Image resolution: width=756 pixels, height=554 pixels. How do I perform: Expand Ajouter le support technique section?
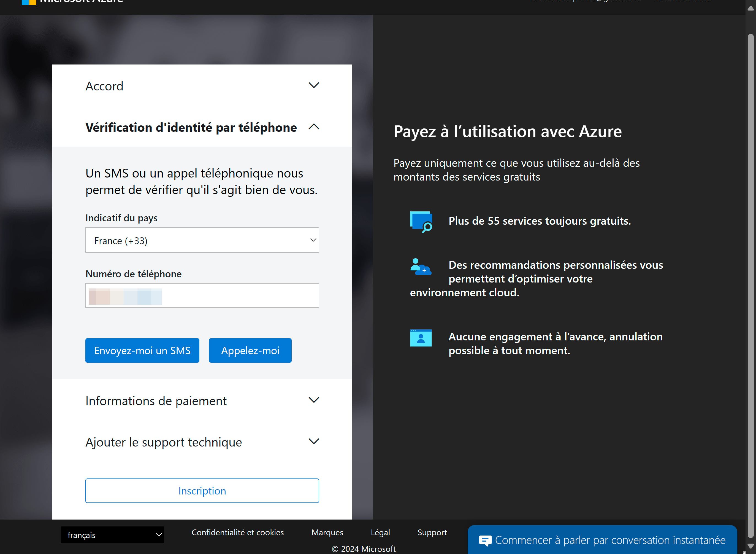pos(314,441)
